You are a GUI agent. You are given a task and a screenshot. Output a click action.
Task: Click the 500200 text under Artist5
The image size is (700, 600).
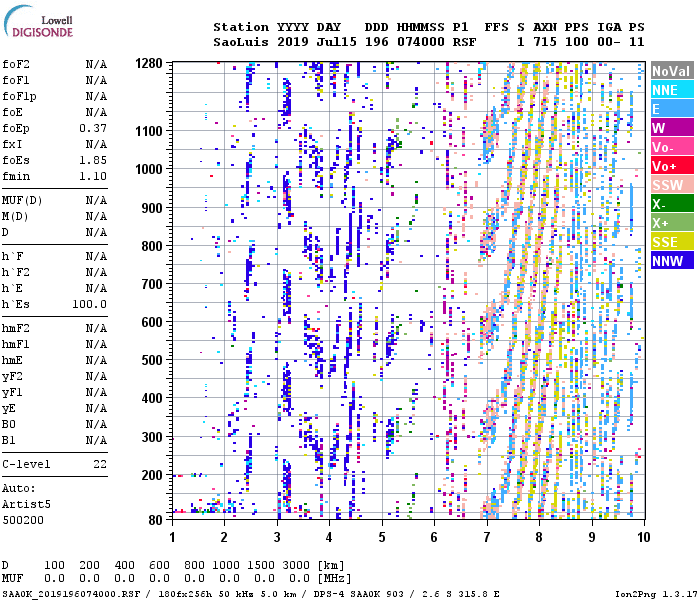click(23, 521)
